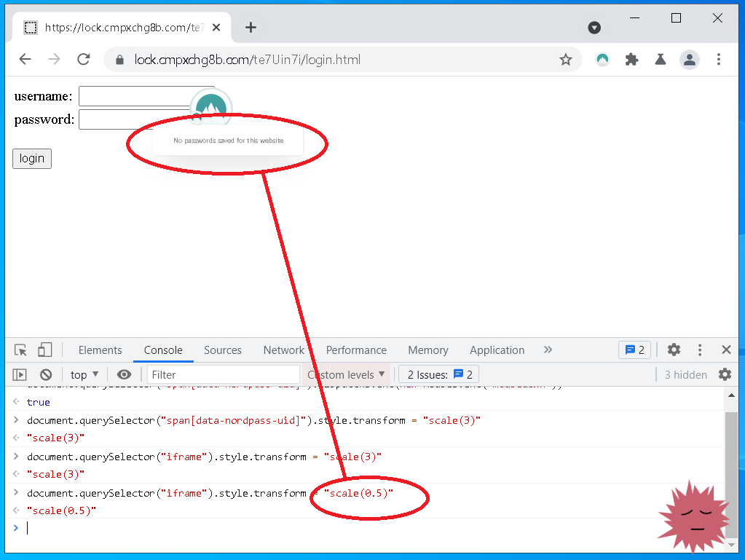Screen dimensions: 745x560
Task: Click into the username field
Action: click(146, 96)
